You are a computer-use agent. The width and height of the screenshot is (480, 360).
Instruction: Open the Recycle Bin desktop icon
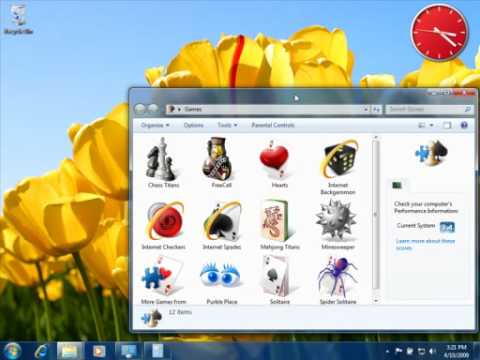tap(19, 19)
